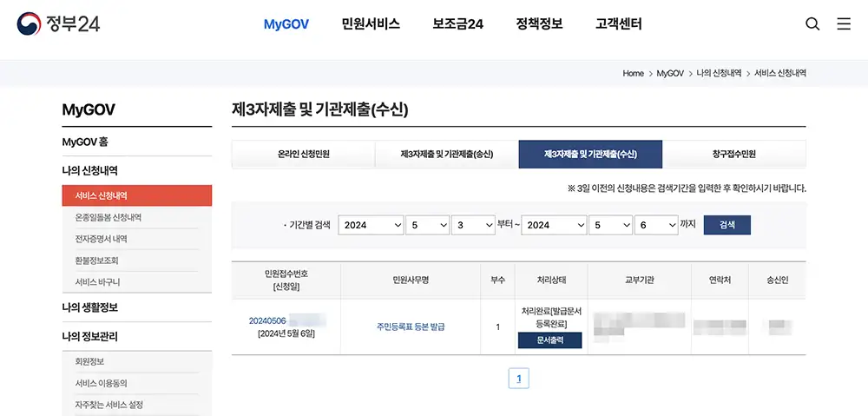Open the search magnifier icon
Screen dimensions: 868x416
click(812, 23)
